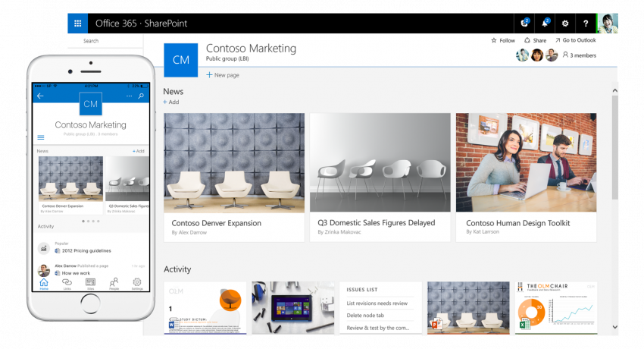Click the CM site logo tile

click(x=181, y=60)
